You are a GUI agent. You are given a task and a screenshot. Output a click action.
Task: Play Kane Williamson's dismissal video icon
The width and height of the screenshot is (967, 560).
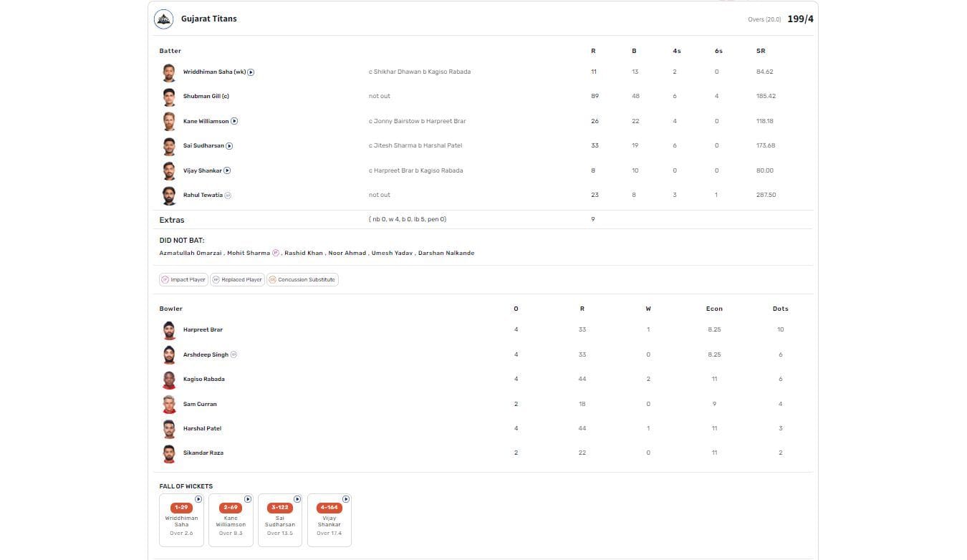pos(234,122)
